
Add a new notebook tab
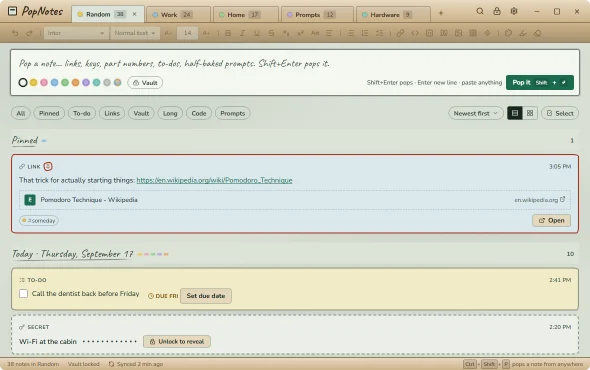441,13
